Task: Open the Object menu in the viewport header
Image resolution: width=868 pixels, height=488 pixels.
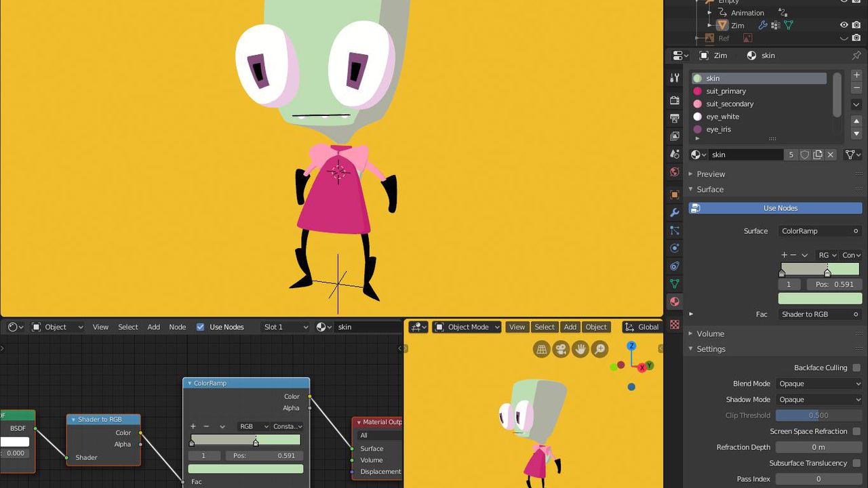Action: click(x=596, y=327)
